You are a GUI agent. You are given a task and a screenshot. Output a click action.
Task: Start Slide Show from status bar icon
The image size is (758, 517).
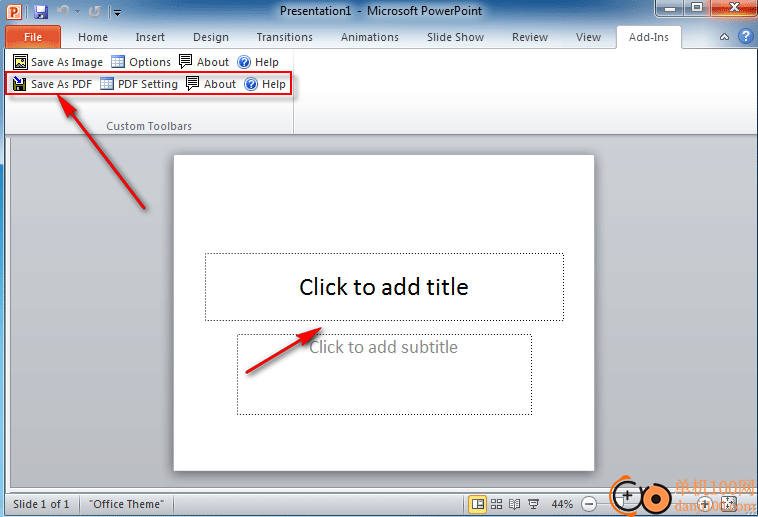pyautogui.click(x=534, y=504)
